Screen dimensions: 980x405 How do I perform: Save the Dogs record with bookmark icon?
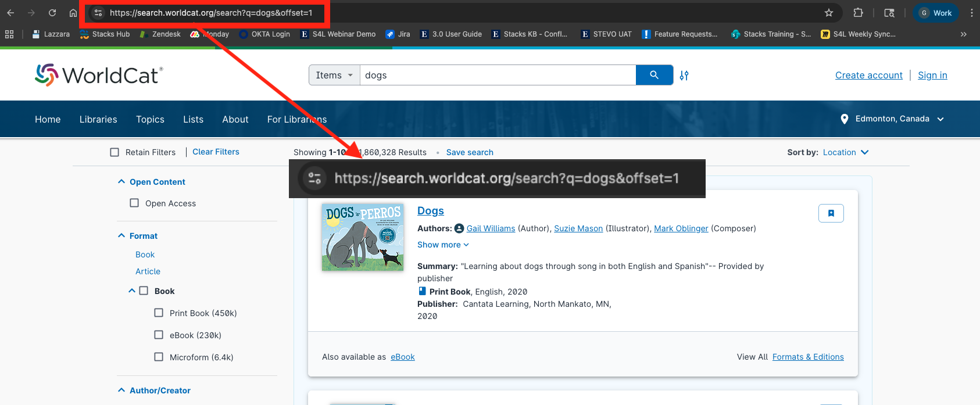pos(831,213)
